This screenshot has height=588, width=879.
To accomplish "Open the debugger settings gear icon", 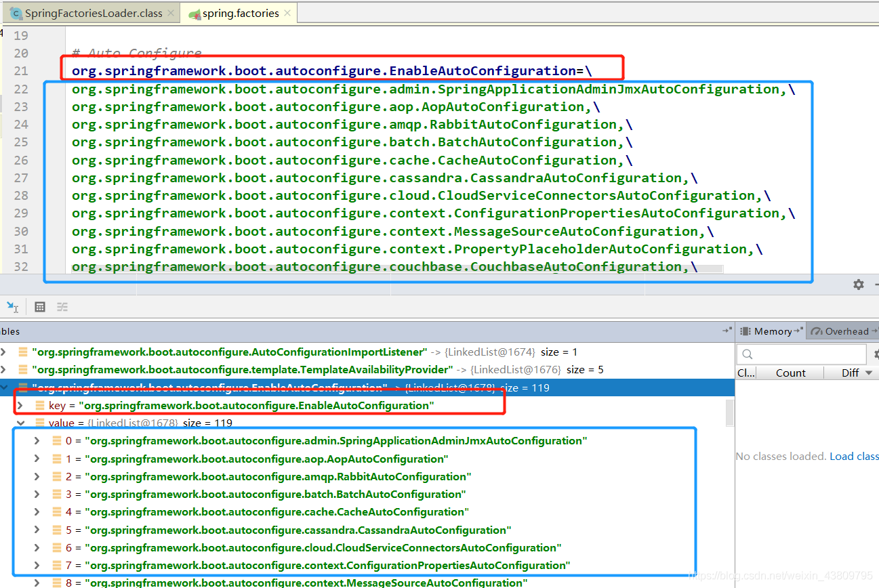I will point(858,285).
